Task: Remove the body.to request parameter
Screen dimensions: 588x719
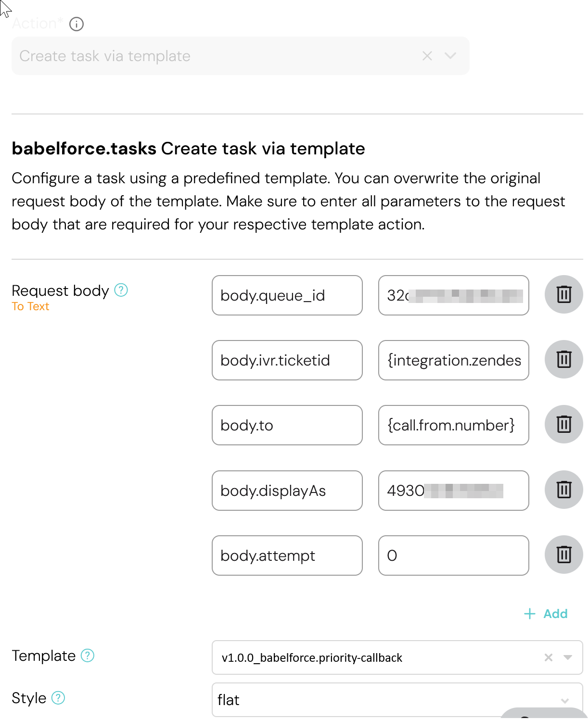Action: (x=563, y=424)
